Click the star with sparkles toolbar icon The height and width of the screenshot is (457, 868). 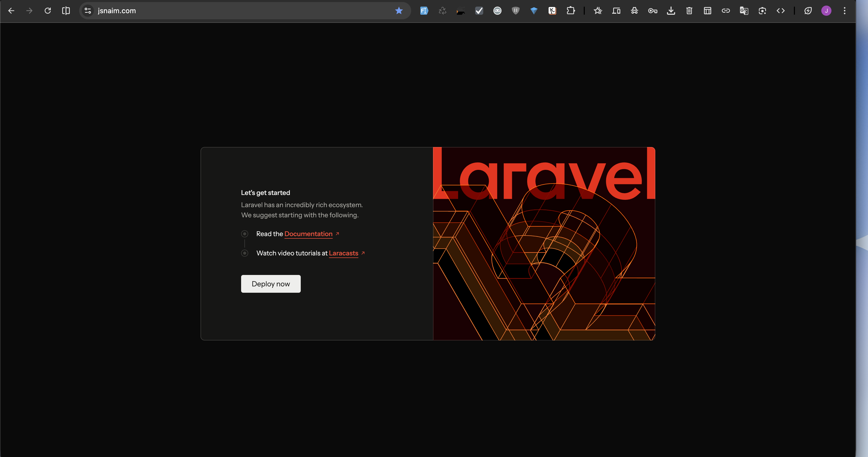click(598, 11)
